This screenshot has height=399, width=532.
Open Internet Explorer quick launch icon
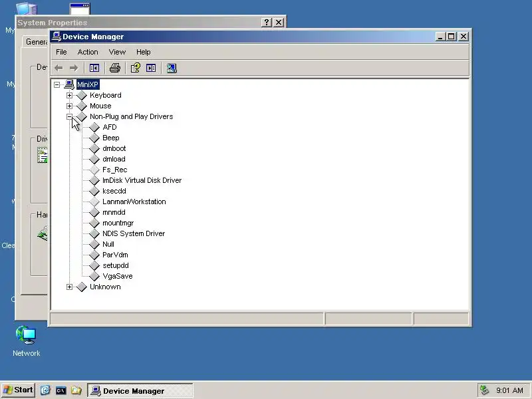45,390
